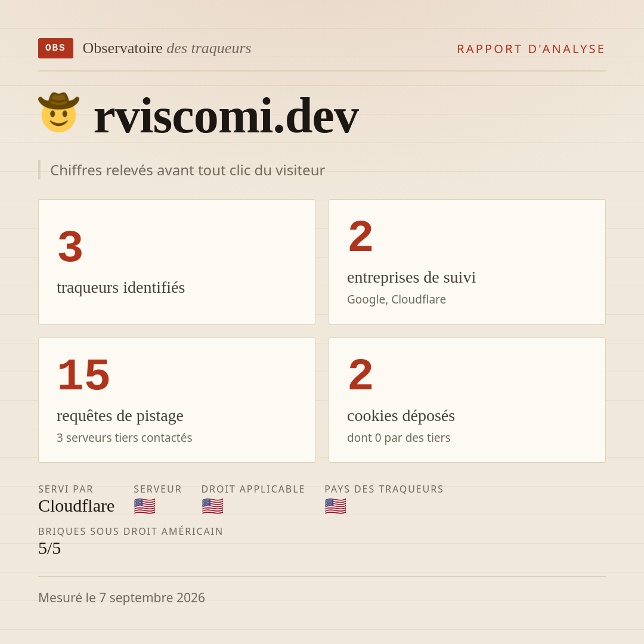Click '3 serveurs tiers contactés' note

[x=125, y=438]
